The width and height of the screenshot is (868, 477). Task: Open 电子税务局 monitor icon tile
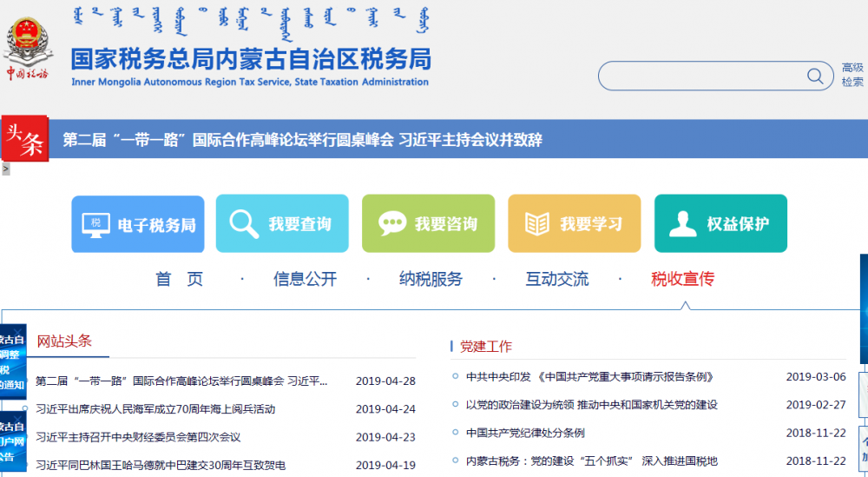96,224
